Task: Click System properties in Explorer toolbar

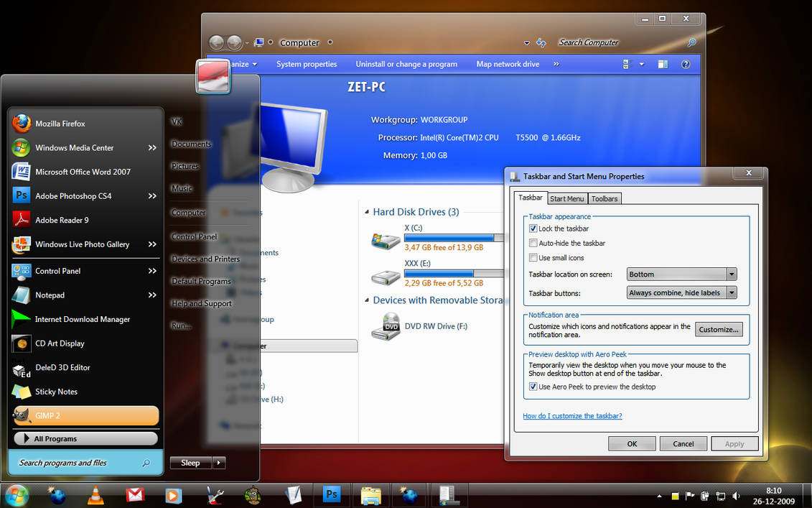Action: 307,64
